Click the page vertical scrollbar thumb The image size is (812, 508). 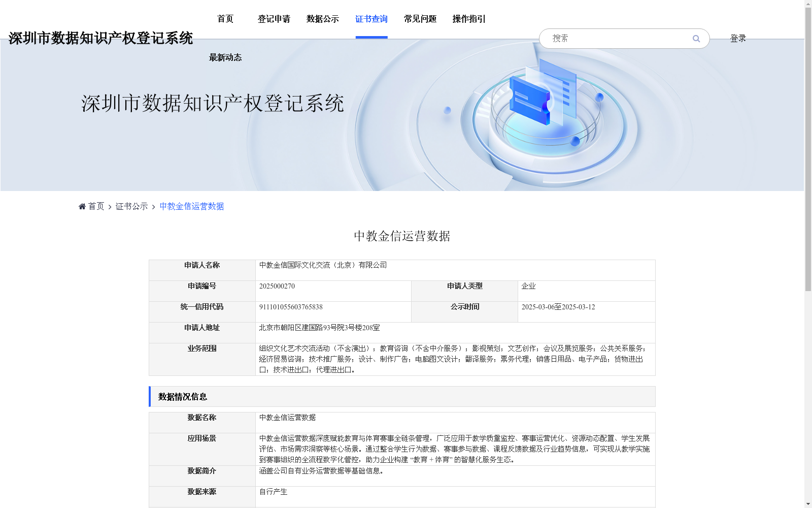click(x=808, y=149)
